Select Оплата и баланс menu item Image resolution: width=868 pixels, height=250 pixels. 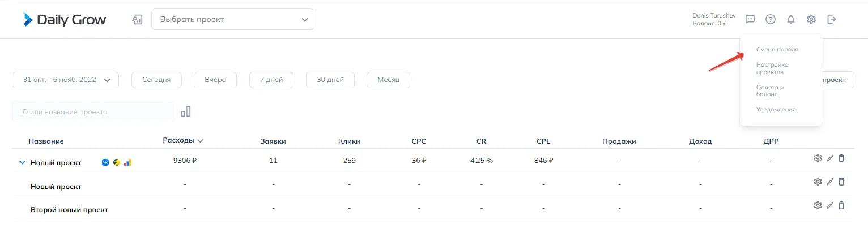click(x=769, y=90)
